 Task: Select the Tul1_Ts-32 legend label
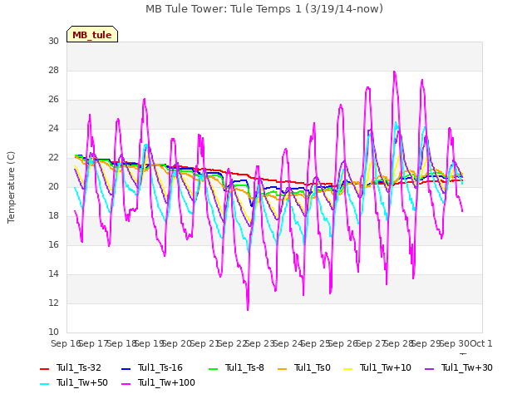pos(79,367)
